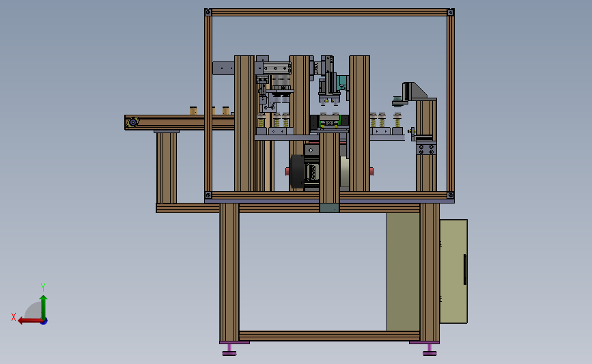Select the olive panel inside the base frame
592x364 pixels.
(x=403, y=272)
